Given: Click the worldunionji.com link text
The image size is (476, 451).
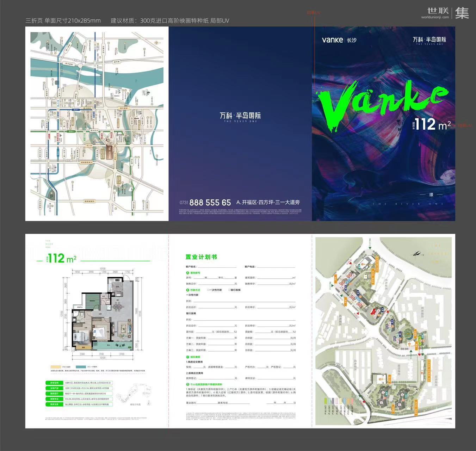Looking at the screenshot, I should coord(435,17).
